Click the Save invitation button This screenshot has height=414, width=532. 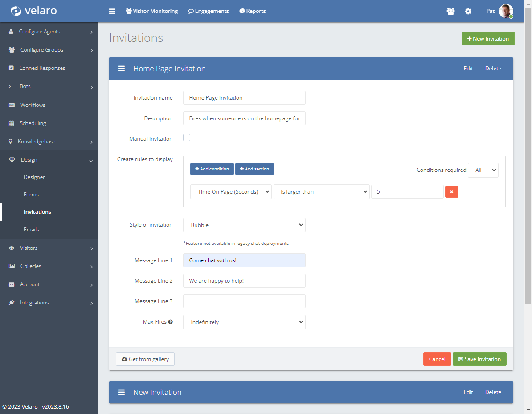point(479,359)
